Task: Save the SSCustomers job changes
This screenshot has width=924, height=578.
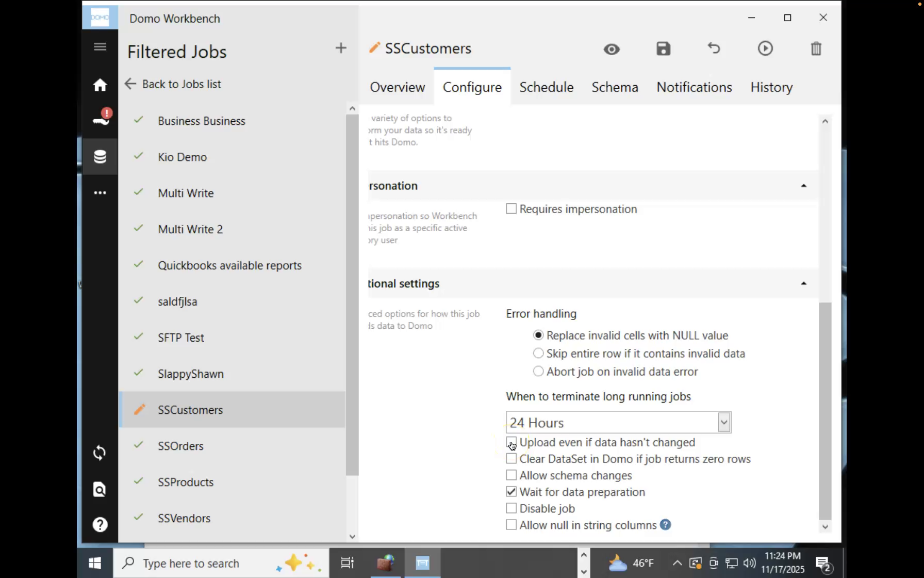Action: coord(663,49)
